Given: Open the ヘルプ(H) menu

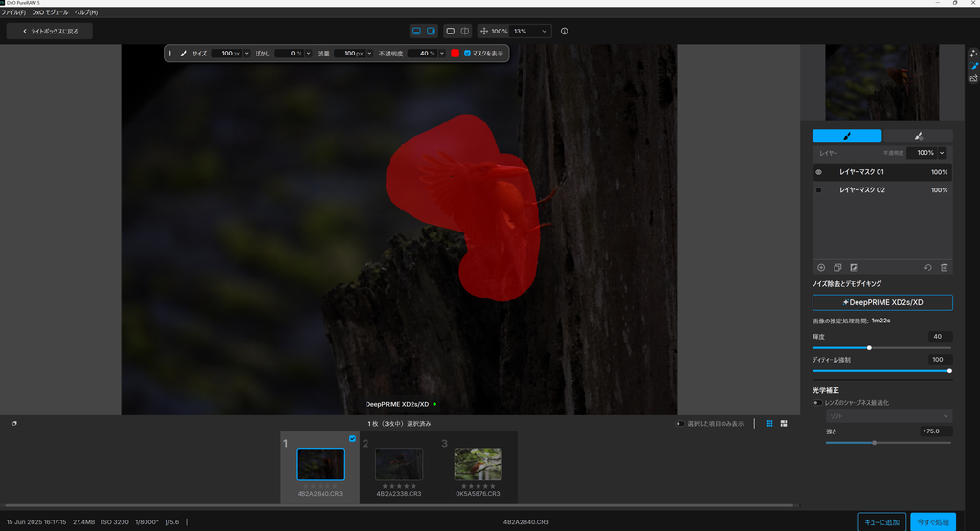Looking at the screenshot, I should tap(86, 12).
